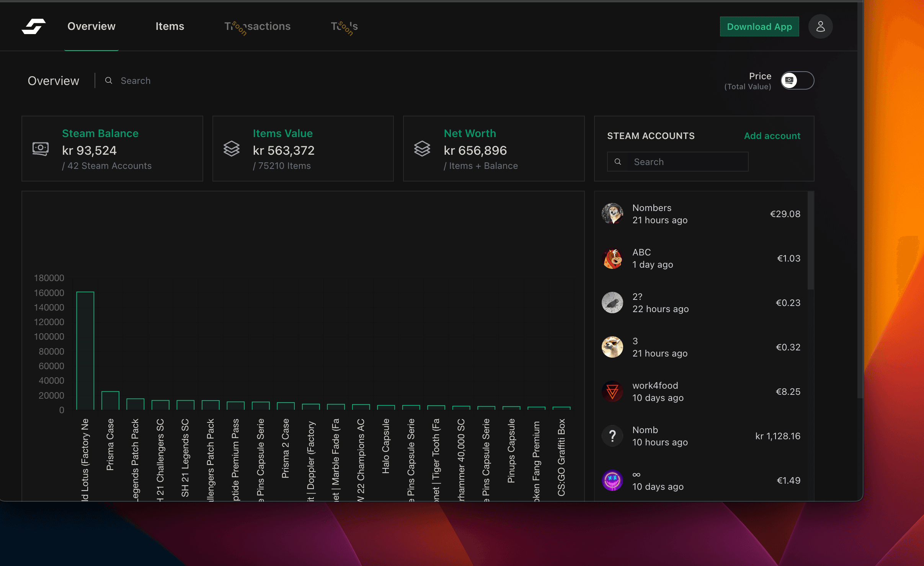Click the ABC account name

[x=642, y=252]
